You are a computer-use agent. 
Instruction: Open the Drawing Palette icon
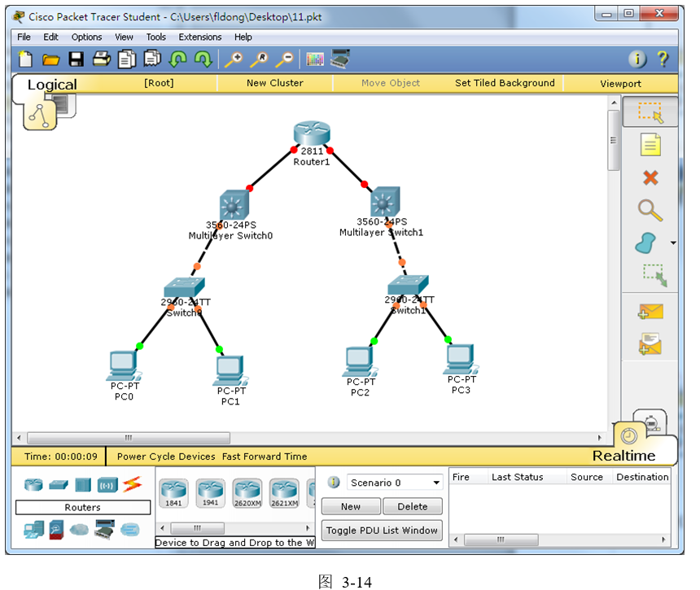click(315, 59)
